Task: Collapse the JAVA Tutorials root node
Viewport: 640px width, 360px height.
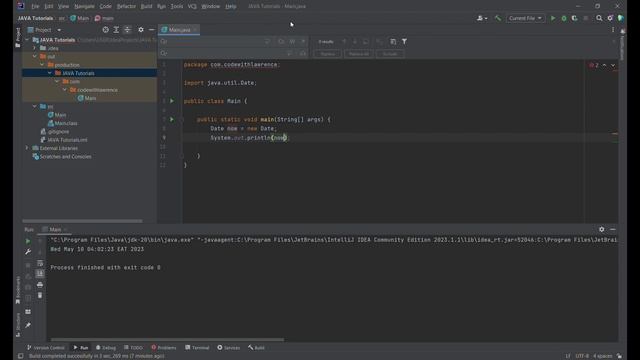Action: pyautogui.click(x=27, y=40)
